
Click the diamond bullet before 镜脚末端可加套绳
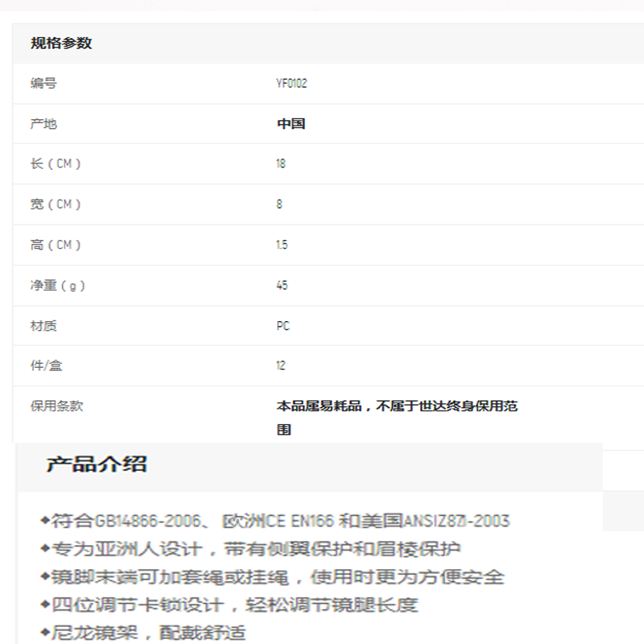pos(45,576)
